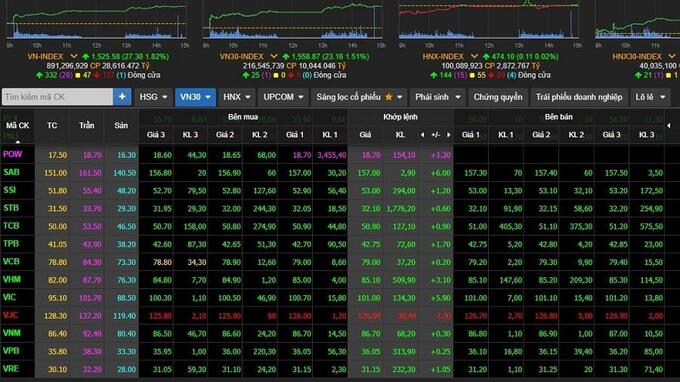Viewport: 680px width, 382px height.
Task: Click the Bên mua header
Action: click(243, 117)
